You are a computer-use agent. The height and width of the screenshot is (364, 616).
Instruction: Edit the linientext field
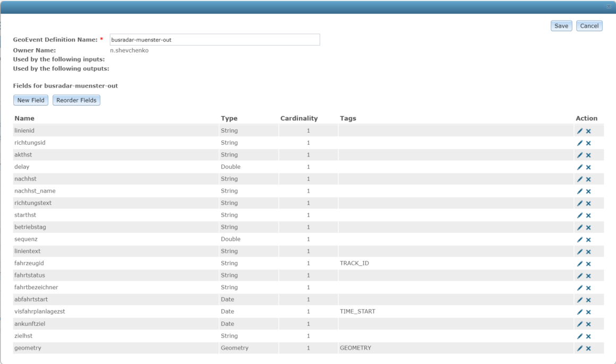[580, 252]
